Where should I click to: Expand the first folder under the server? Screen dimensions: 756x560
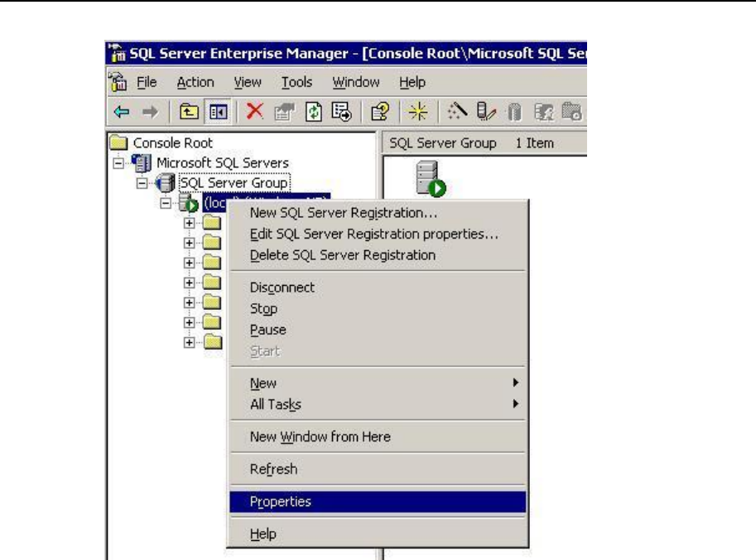coord(190,223)
